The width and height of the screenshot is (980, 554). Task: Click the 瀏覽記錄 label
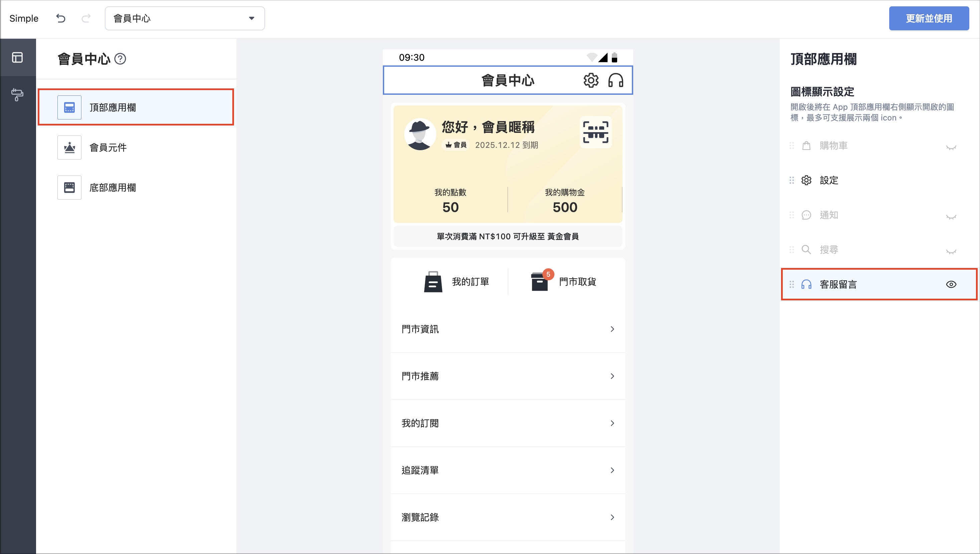[420, 517]
